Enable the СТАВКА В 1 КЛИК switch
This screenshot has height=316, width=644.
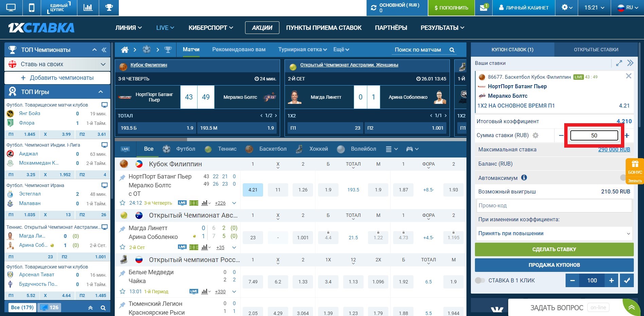coord(480,280)
